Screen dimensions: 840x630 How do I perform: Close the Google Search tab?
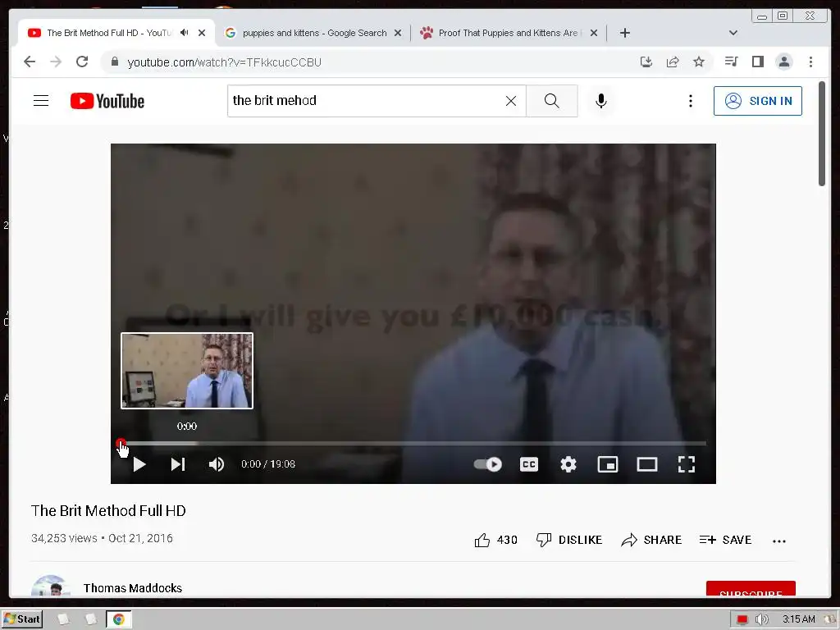(398, 33)
